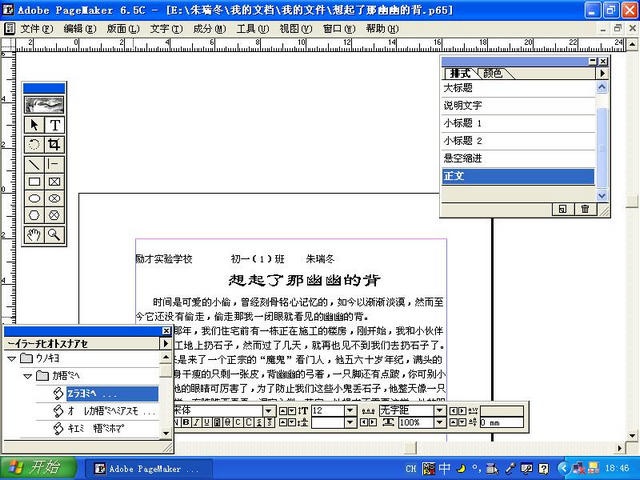This screenshot has height=480, width=640.
Task: Select the 说明文字 style
Action: pyautogui.click(x=518, y=105)
